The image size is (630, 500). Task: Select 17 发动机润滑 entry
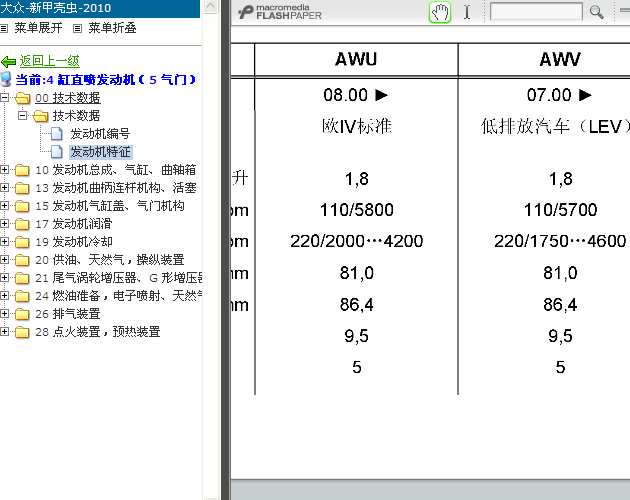click(74, 224)
